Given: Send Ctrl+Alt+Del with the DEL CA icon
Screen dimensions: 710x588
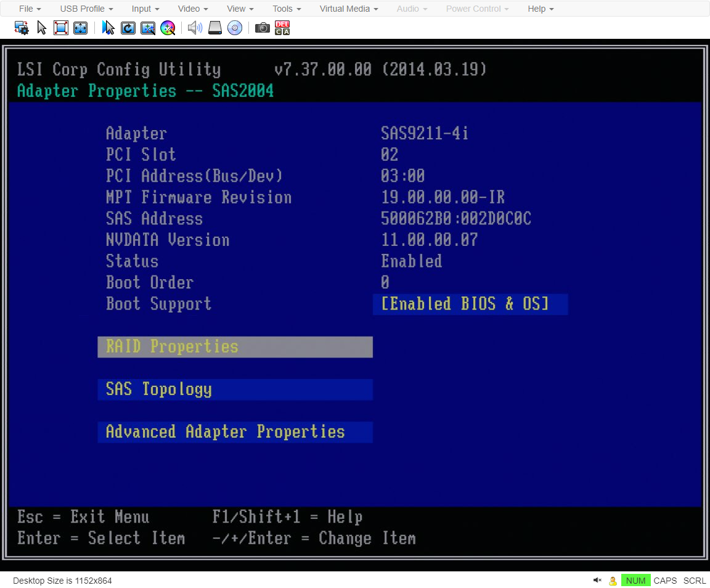Looking at the screenshot, I should tap(282, 28).
